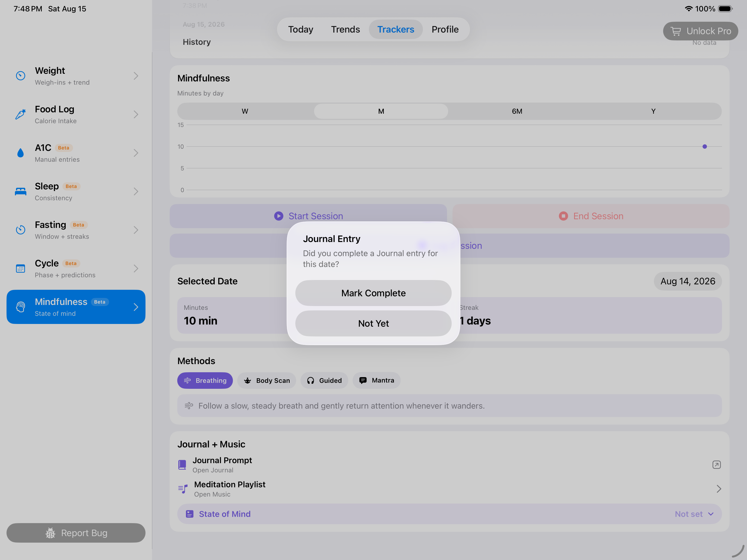Image resolution: width=747 pixels, height=560 pixels.
Task: Select the Breathing method chip
Action: (x=205, y=380)
